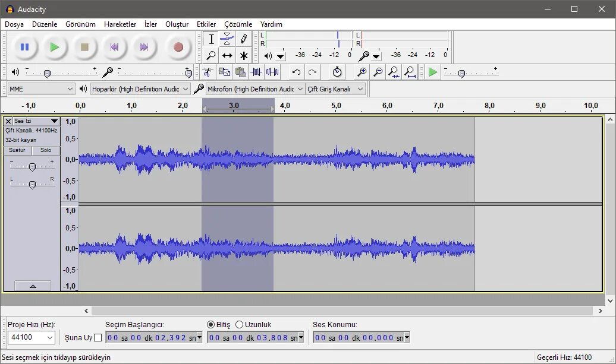Redo the last undone action
Viewport: 616px width, 364px height.
tap(312, 72)
